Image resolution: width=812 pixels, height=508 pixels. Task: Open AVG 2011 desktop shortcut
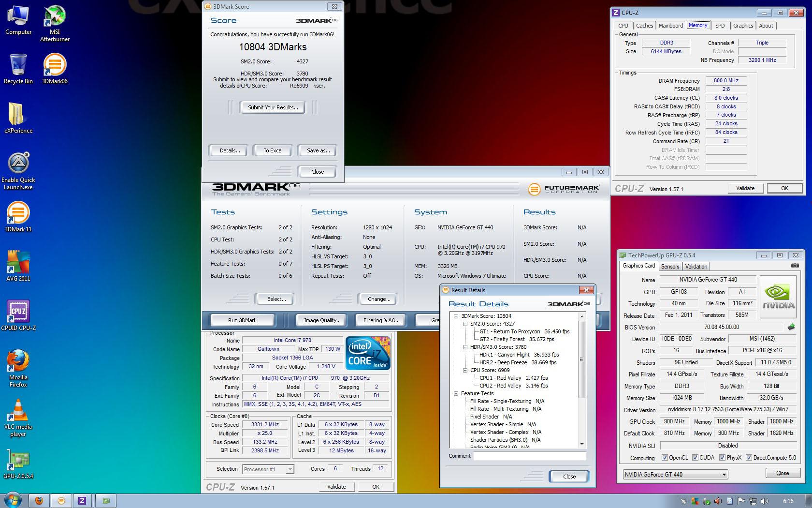click(18, 266)
